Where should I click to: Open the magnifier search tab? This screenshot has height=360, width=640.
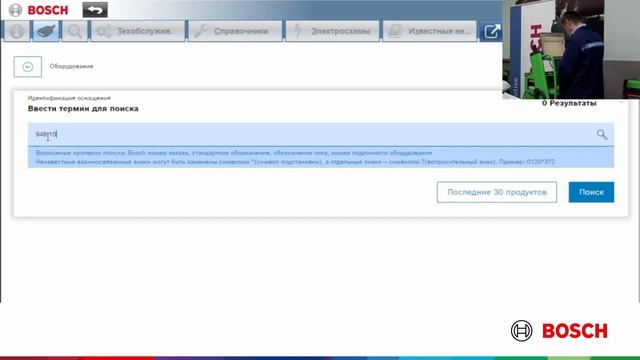point(75,31)
